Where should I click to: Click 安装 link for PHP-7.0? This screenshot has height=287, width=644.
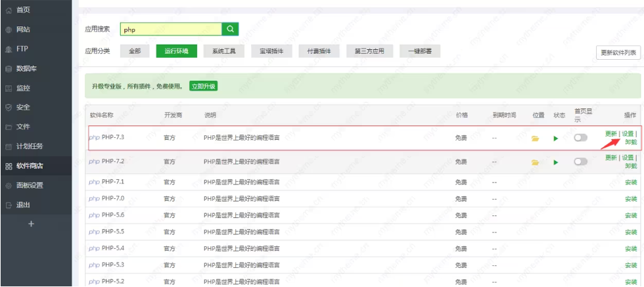(631, 199)
